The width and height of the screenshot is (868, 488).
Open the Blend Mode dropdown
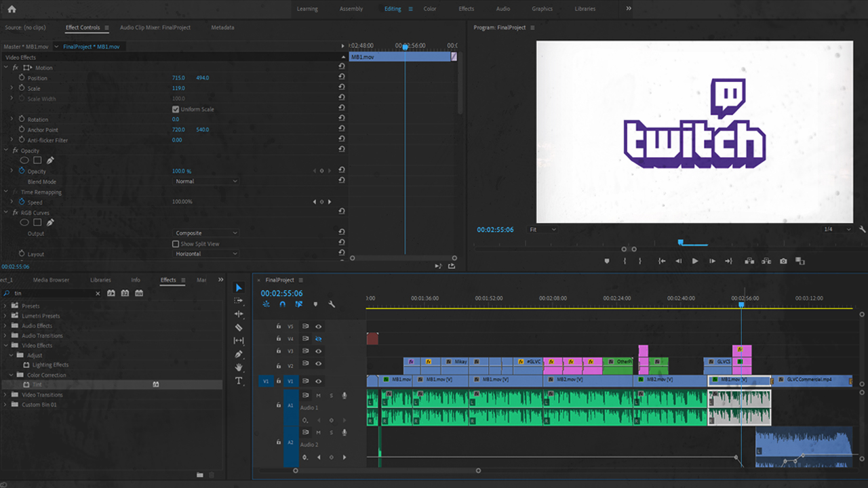tap(206, 182)
